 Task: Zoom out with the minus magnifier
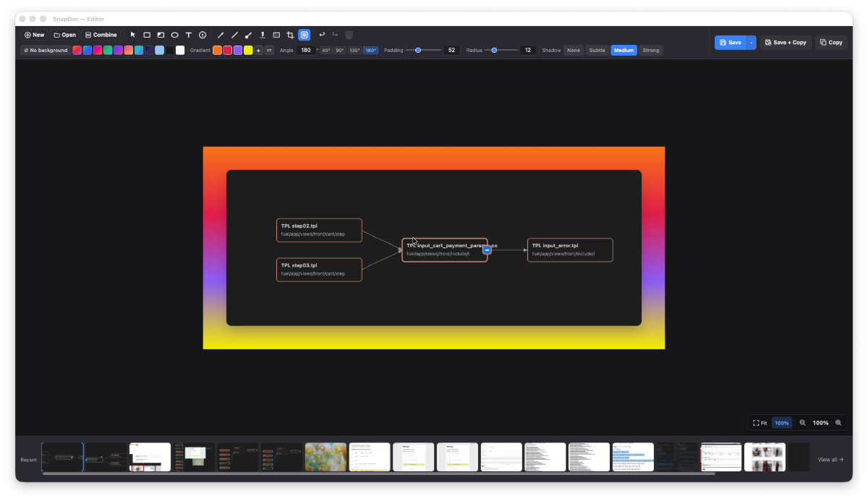[802, 423]
